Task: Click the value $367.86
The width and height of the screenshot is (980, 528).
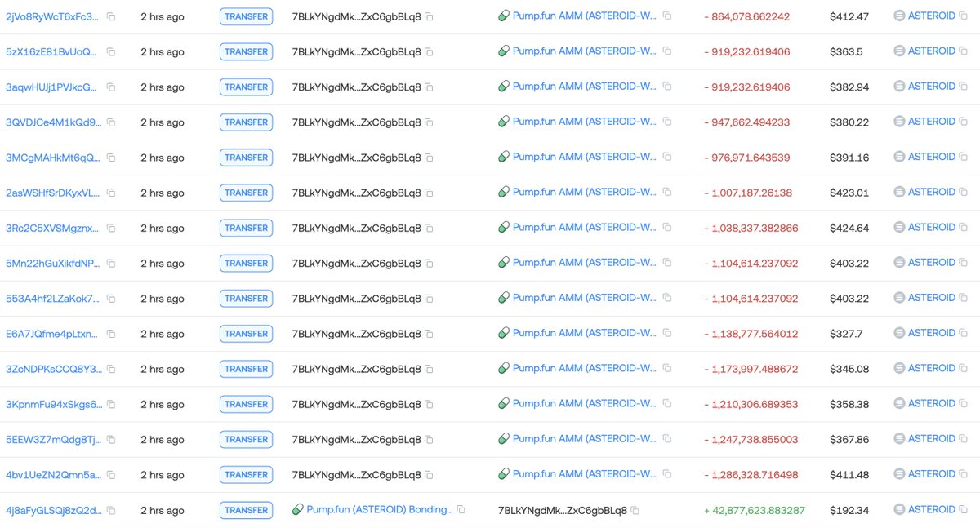Action: coord(849,440)
